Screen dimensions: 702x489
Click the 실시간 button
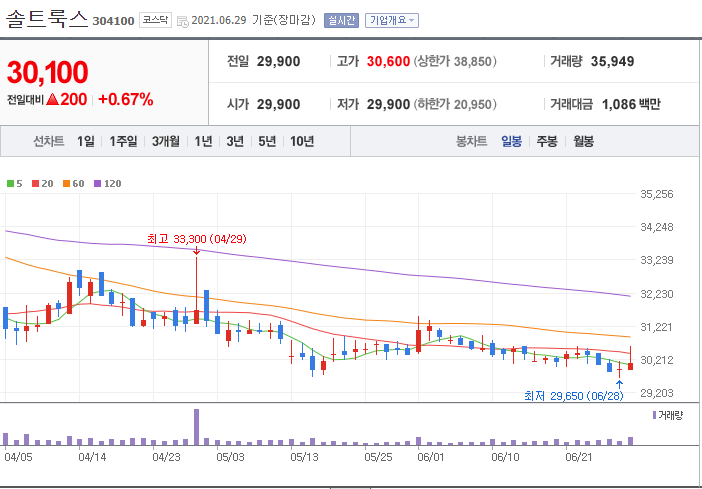[x=341, y=20]
